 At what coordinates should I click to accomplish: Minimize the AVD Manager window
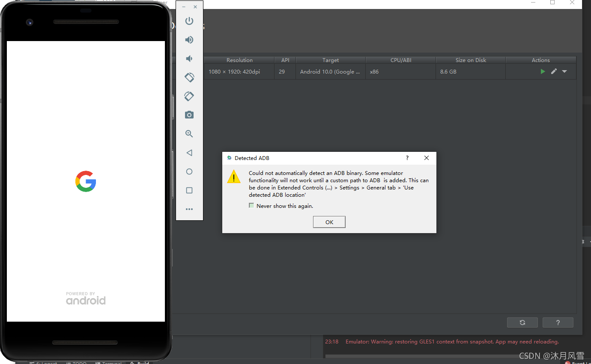point(533,3)
